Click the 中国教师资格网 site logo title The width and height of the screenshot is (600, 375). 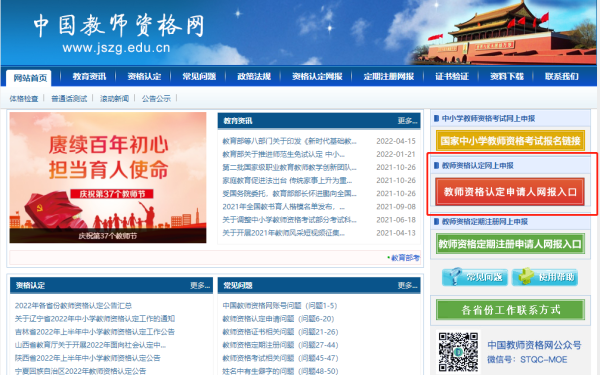point(119,26)
